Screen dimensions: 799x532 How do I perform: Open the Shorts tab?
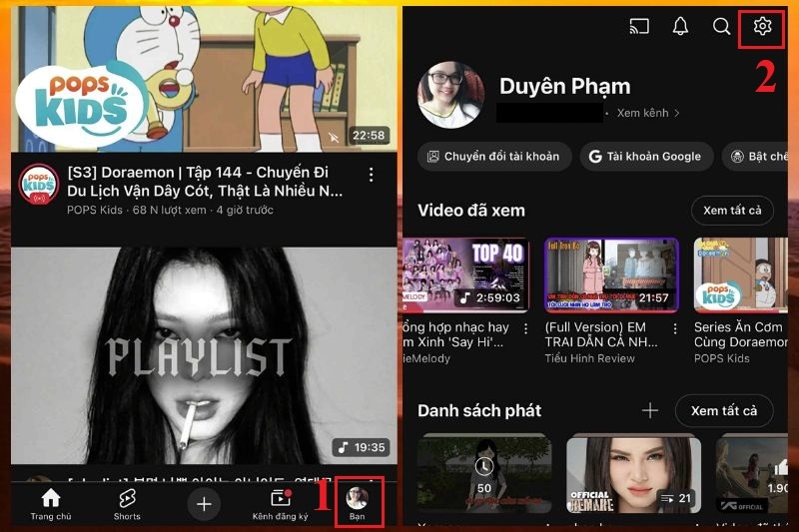127,504
